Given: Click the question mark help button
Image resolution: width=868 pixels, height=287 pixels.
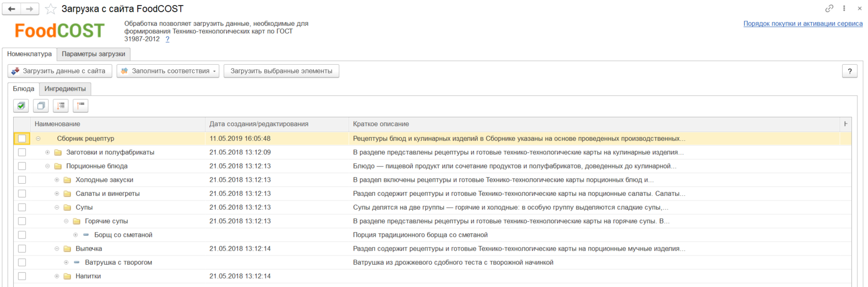Looking at the screenshot, I should coord(850,71).
